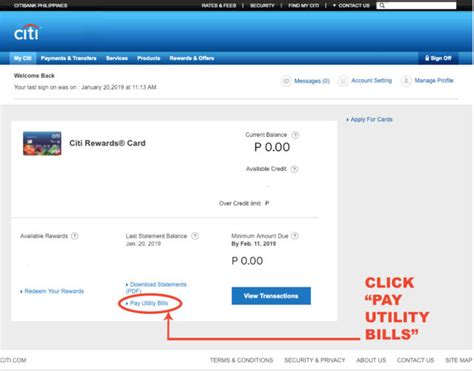Open the Services menu
The width and height of the screenshot is (474, 371).
[117, 58]
